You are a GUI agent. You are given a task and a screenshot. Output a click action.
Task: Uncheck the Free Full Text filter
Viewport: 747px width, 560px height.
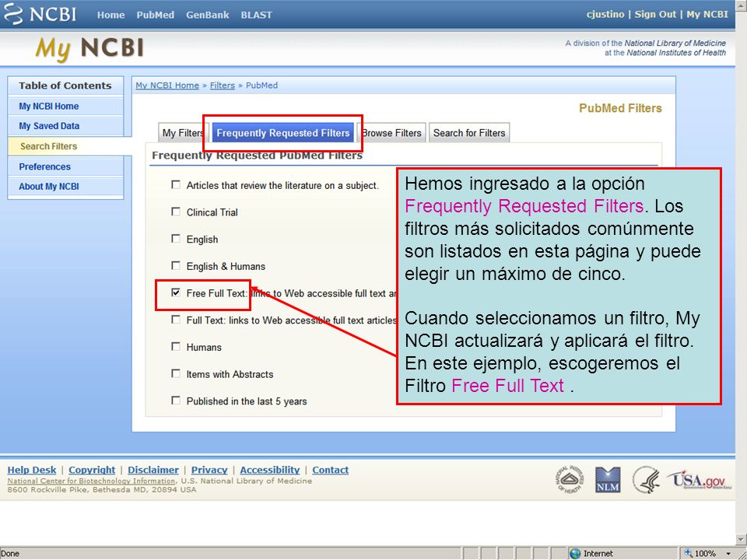tap(176, 292)
